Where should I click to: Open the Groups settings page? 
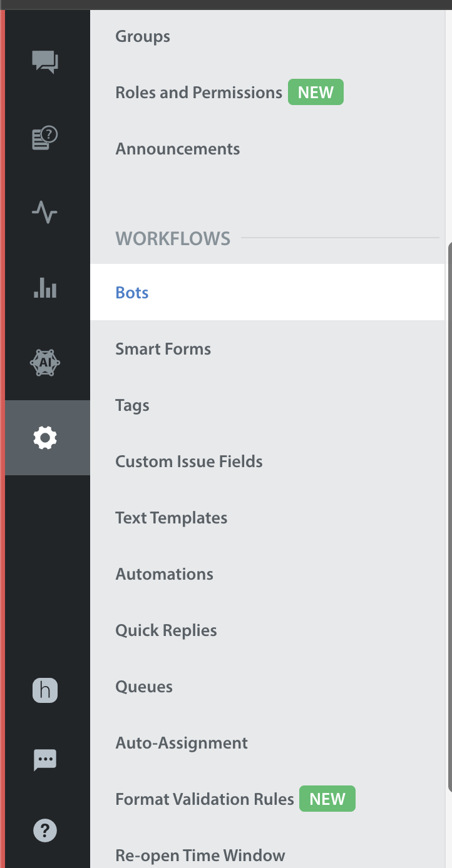[x=143, y=36]
